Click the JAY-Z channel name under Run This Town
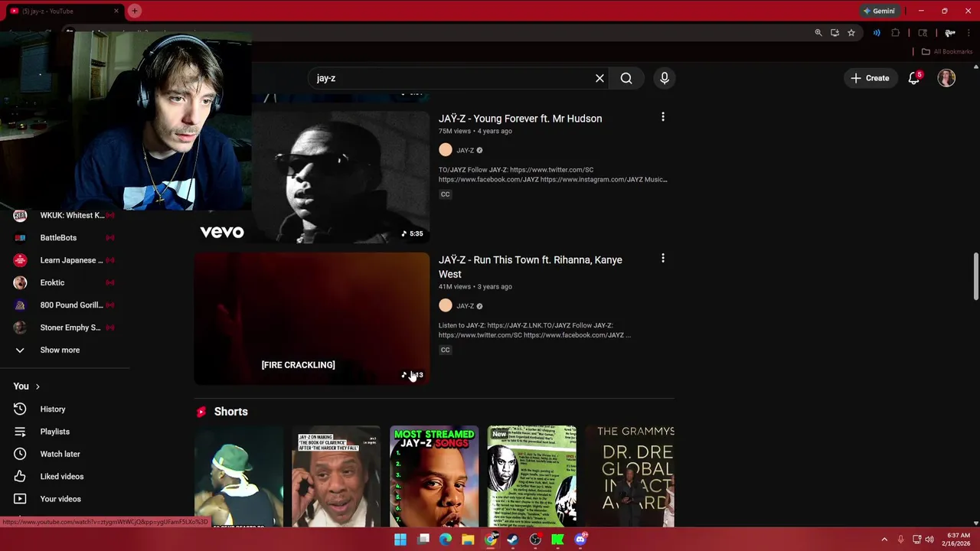980x551 pixels. tap(465, 306)
